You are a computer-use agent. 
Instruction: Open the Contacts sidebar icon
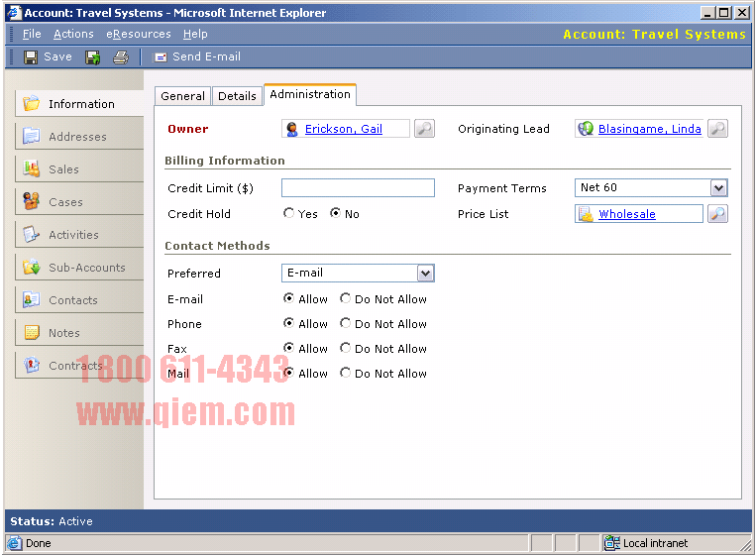[x=32, y=299]
